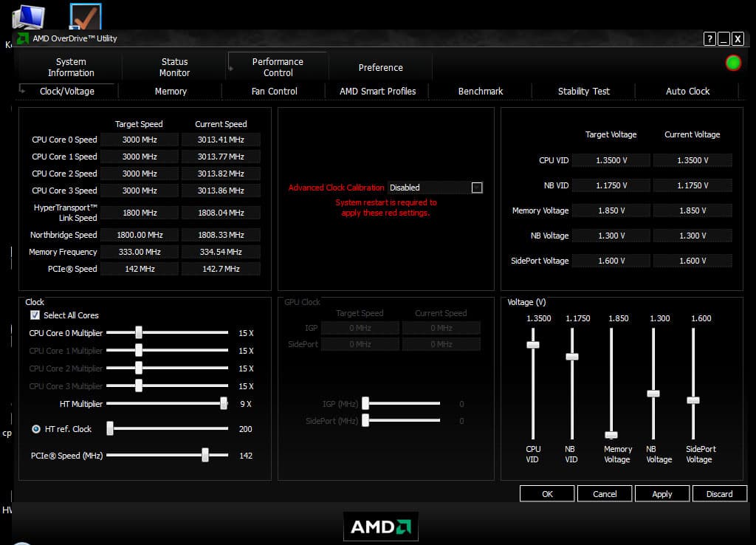Click Memory Frequency target 333.00 MHz field
The width and height of the screenshot is (756, 545).
pyautogui.click(x=140, y=252)
